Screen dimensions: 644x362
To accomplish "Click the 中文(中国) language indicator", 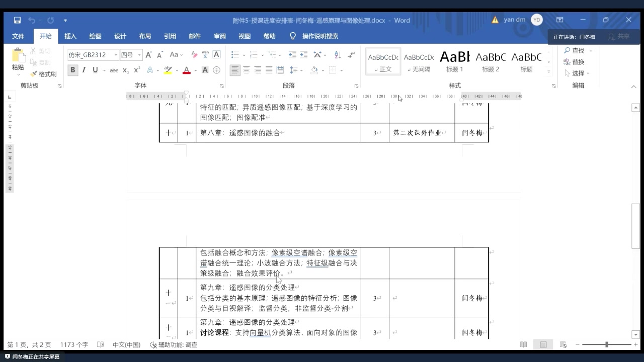I will (126, 345).
